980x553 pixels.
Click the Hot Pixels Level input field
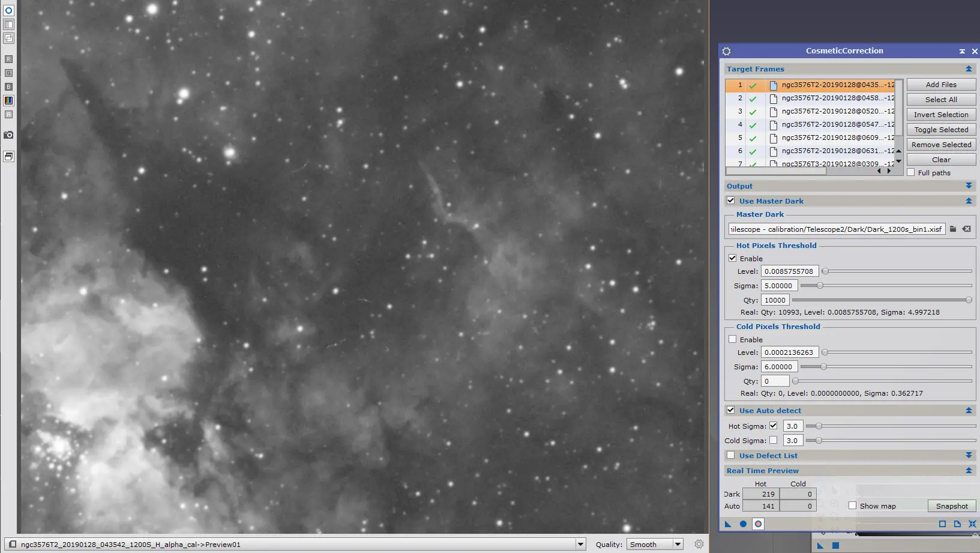(790, 271)
